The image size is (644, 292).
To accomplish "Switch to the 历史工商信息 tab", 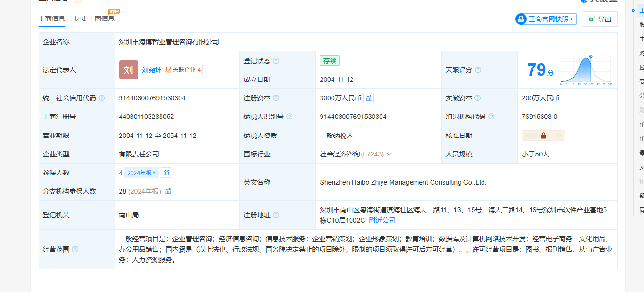I will point(94,19).
